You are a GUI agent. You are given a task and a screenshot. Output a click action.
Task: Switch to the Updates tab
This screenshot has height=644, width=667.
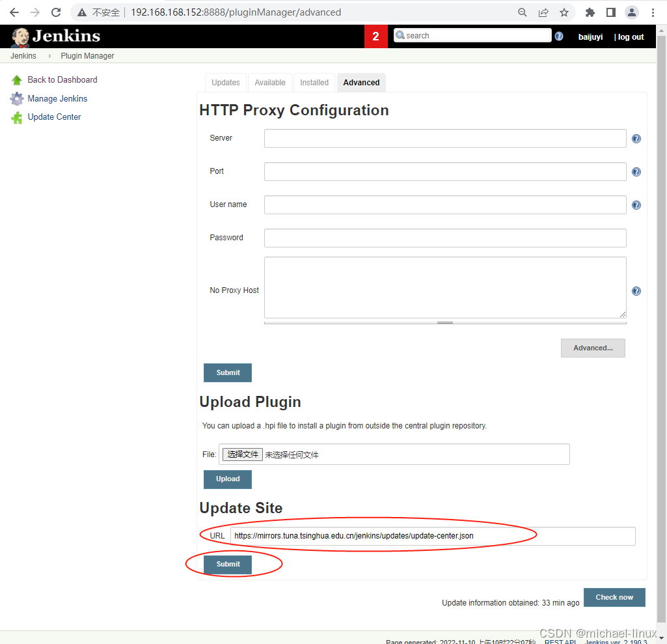coord(225,83)
